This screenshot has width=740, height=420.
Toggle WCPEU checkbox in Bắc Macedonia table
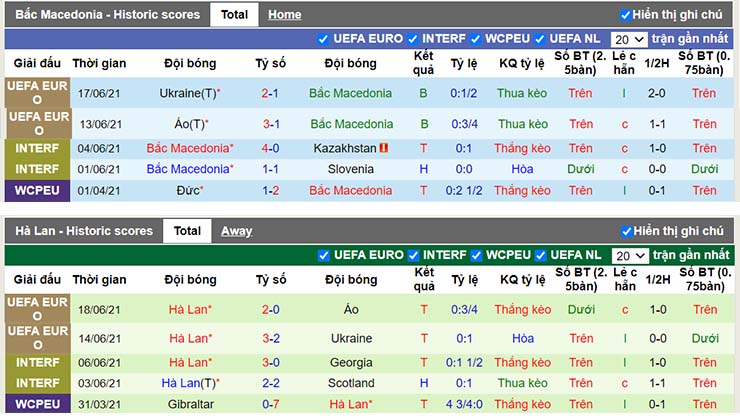(x=476, y=39)
